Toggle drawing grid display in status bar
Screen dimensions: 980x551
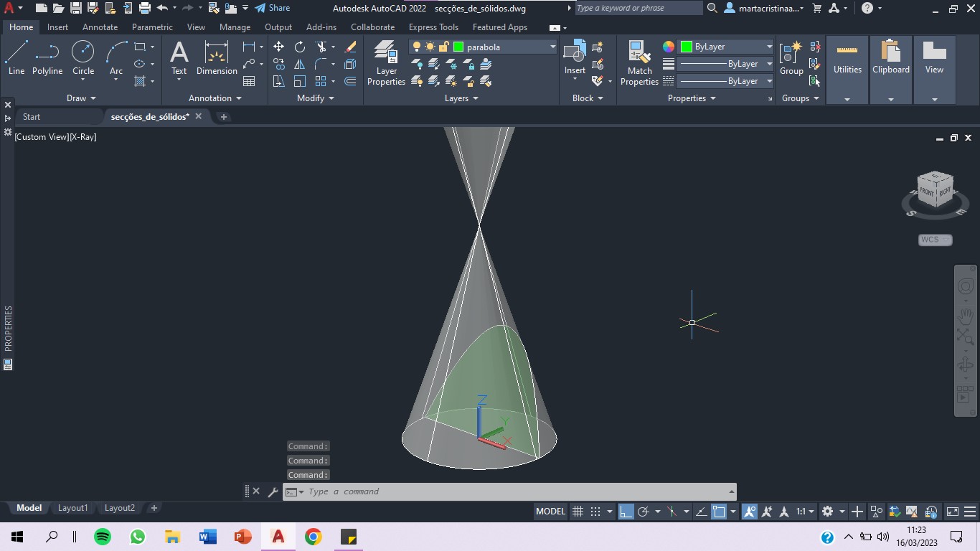[578, 512]
